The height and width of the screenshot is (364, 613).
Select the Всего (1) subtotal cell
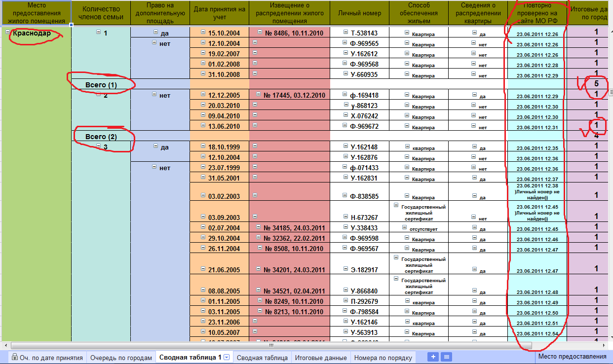[x=101, y=85]
